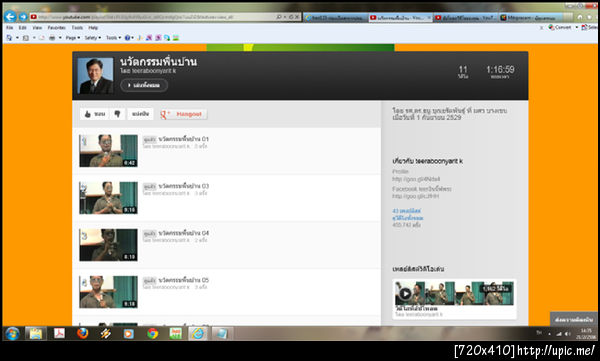
Task: Open the playlists link in sidebar
Action: point(406,211)
